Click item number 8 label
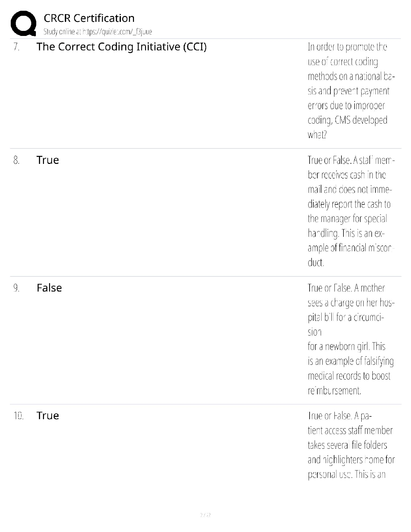 [16, 160]
